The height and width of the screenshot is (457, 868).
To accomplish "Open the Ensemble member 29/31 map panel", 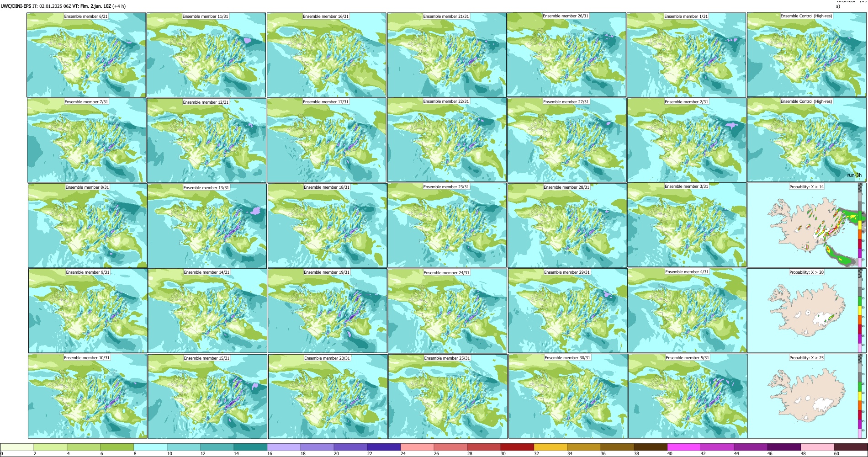I will [x=567, y=311].
